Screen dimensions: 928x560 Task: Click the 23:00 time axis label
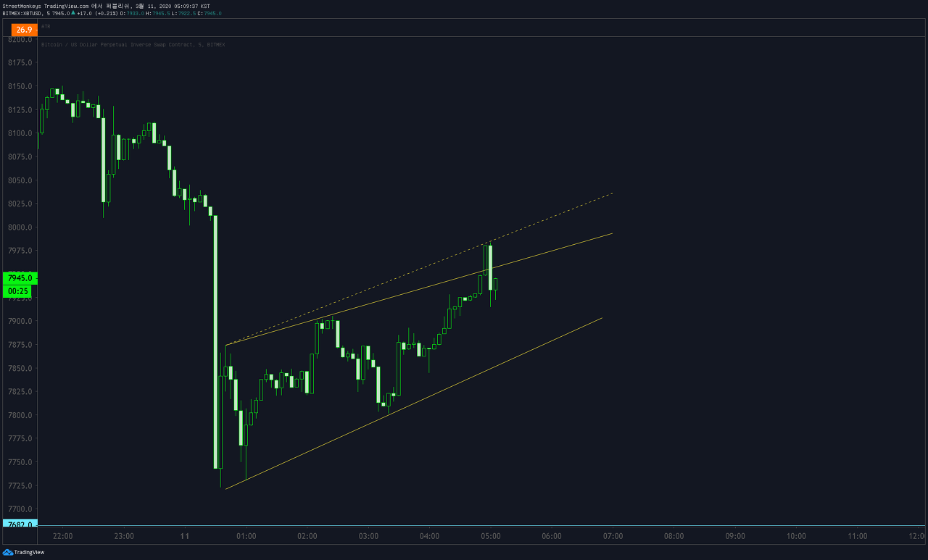(124, 536)
